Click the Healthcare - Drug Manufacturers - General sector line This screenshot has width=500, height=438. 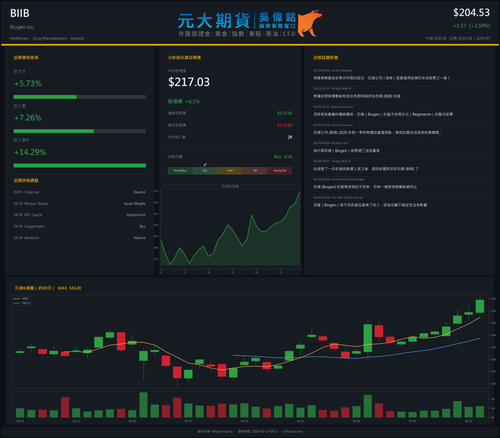pyautogui.click(x=47, y=38)
